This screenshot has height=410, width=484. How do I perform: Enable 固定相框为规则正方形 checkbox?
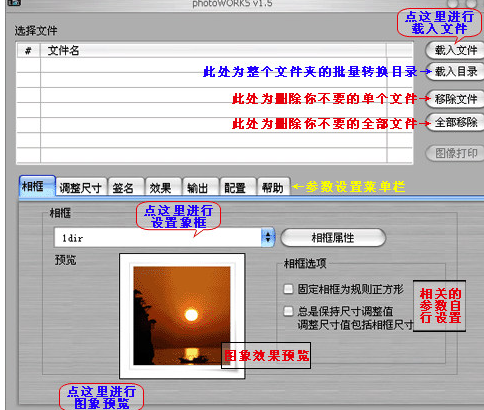pos(288,289)
